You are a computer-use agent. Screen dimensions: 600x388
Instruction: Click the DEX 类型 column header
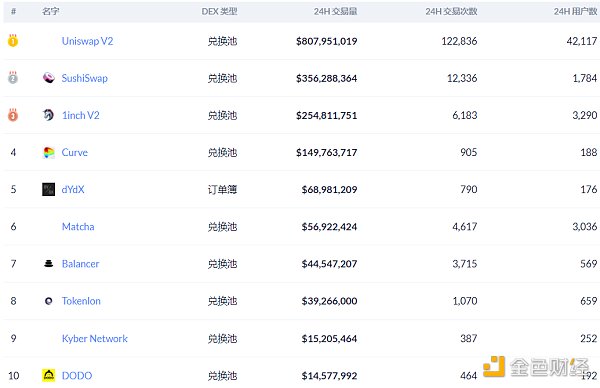[219, 11]
